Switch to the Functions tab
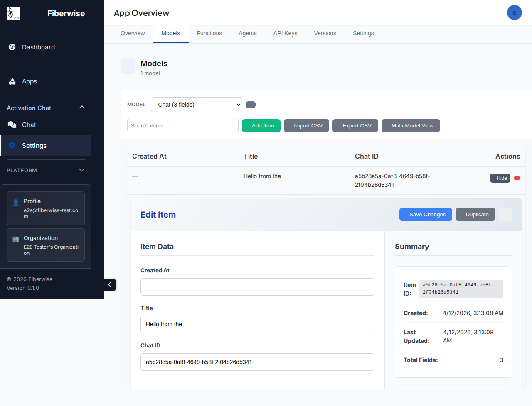Image resolution: width=532 pixels, height=406 pixels. coord(209,33)
